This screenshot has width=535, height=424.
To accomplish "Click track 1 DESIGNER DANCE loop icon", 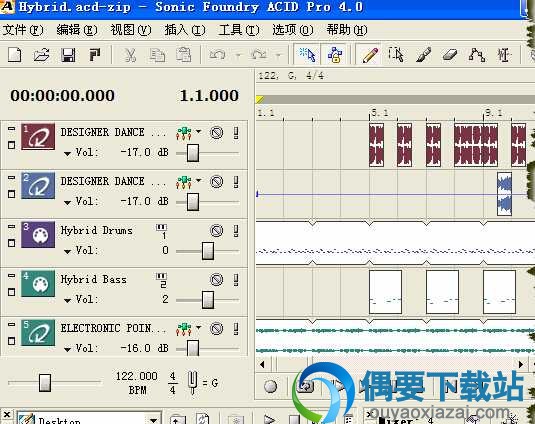I will pos(38,136).
